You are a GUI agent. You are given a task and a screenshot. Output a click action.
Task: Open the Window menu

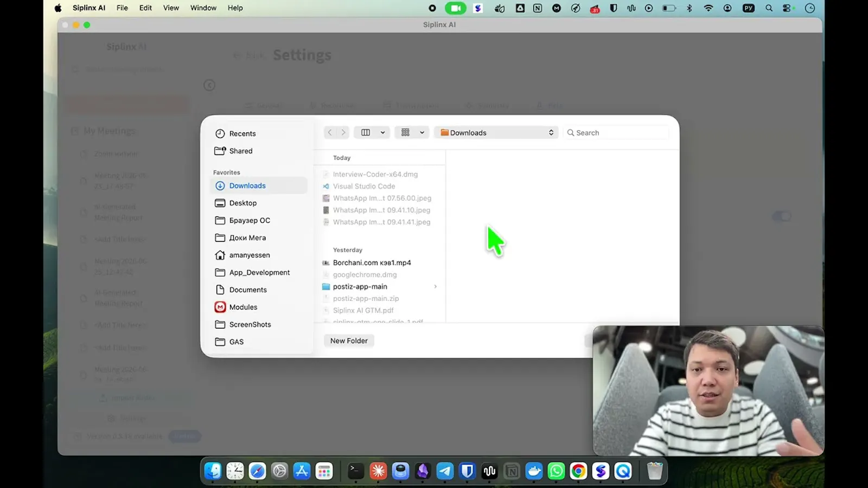pyautogui.click(x=203, y=8)
